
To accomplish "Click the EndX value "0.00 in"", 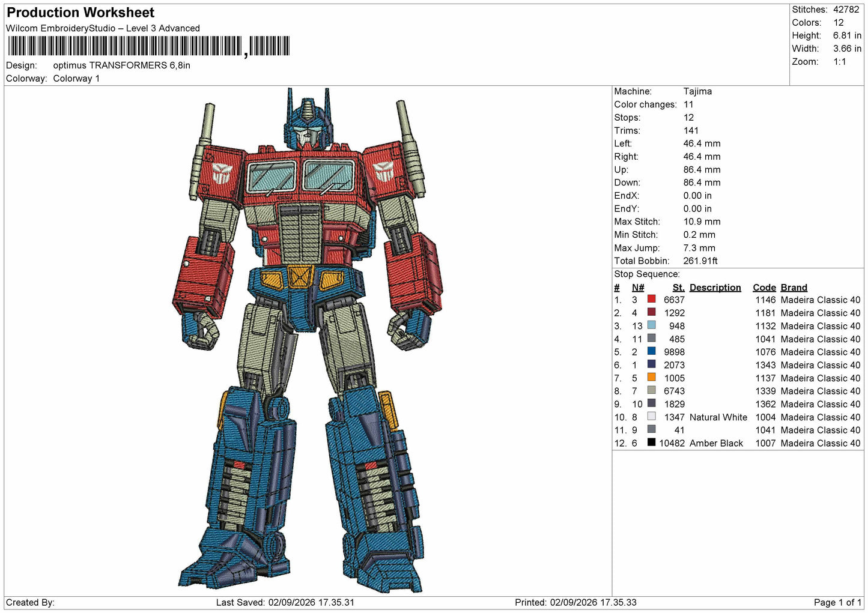I will tap(697, 196).
